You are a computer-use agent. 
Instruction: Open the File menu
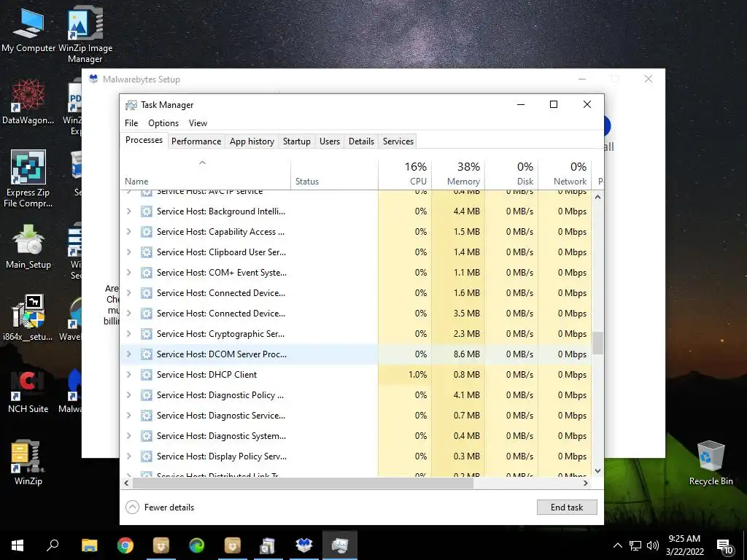pyautogui.click(x=131, y=122)
